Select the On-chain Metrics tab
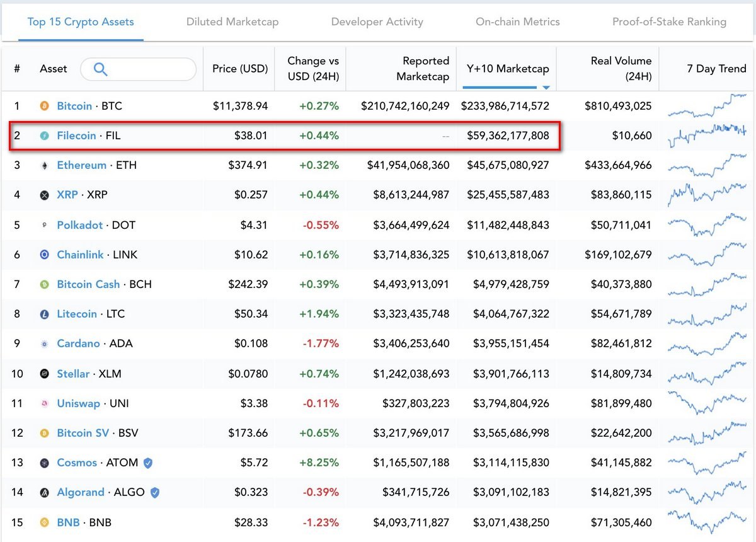Viewport: 756px width, 542px height. pyautogui.click(x=517, y=22)
